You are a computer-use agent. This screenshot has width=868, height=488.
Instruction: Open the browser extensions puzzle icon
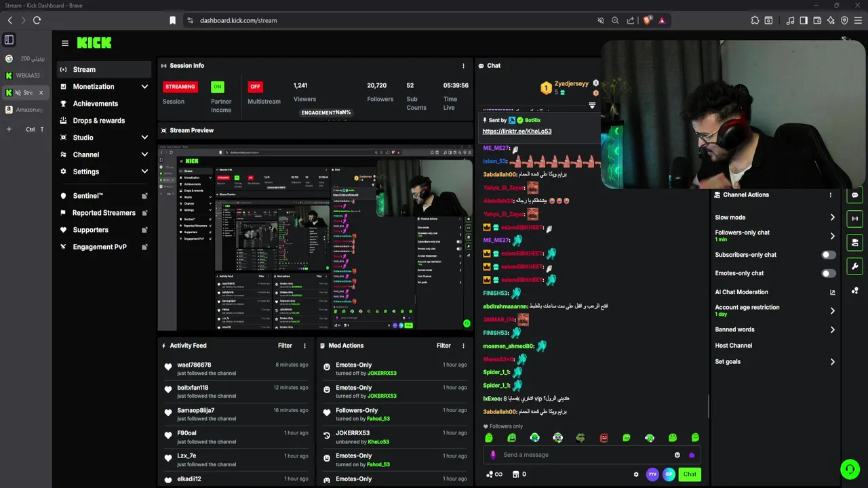point(755,20)
